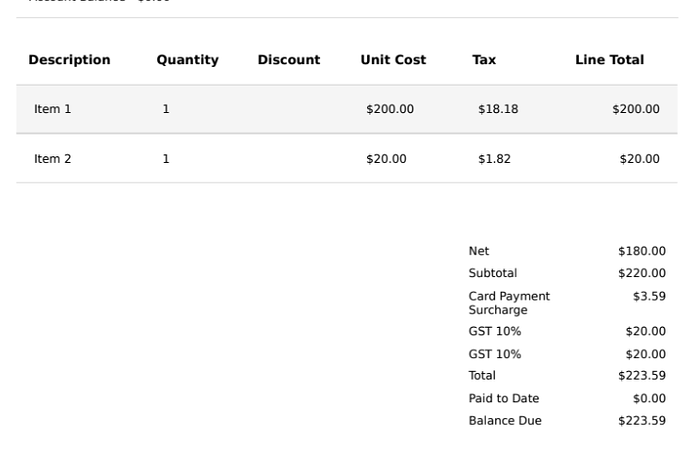
Task: Click the Net amount $180.00
Action: pos(642,251)
